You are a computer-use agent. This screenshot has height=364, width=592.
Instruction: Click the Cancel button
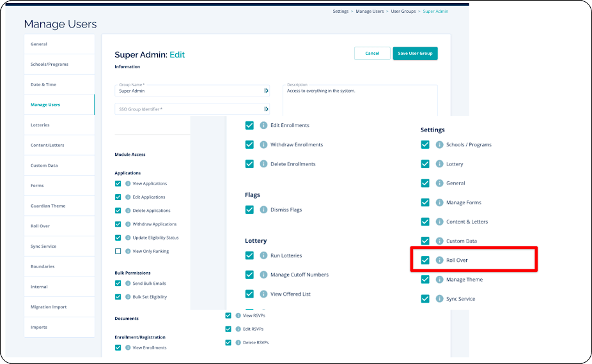[372, 54]
